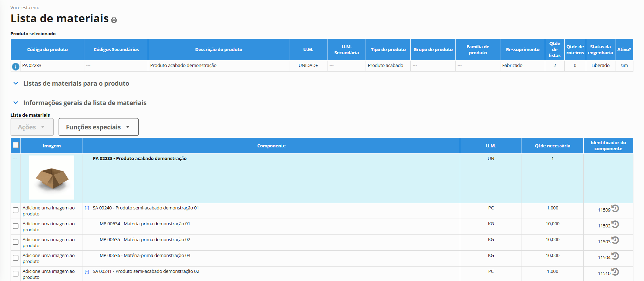Click the print icon beside the page title

tap(114, 20)
